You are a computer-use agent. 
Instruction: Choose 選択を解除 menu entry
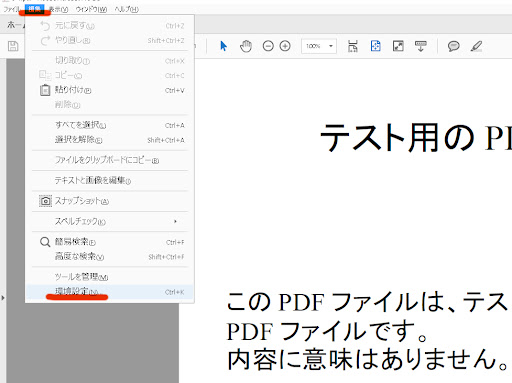(110, 140)
